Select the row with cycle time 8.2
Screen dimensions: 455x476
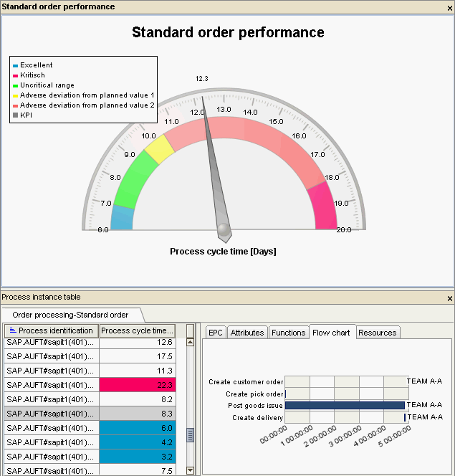point(90,399)
